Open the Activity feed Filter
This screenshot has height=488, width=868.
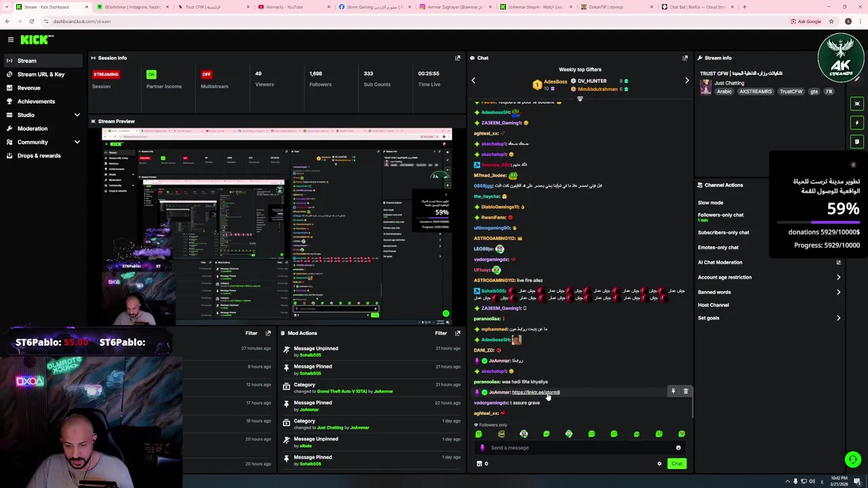(x=251, y=333)
